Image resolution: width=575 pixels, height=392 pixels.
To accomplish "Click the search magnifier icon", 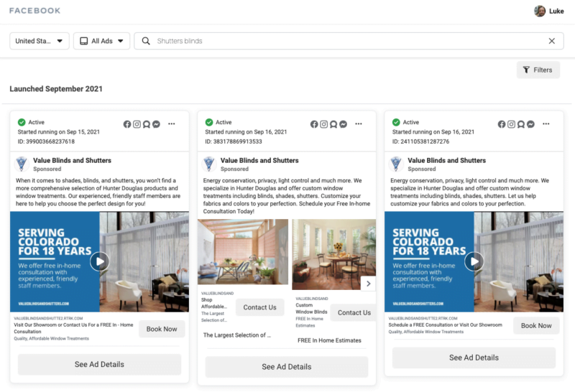I will (x=146, y=41).
